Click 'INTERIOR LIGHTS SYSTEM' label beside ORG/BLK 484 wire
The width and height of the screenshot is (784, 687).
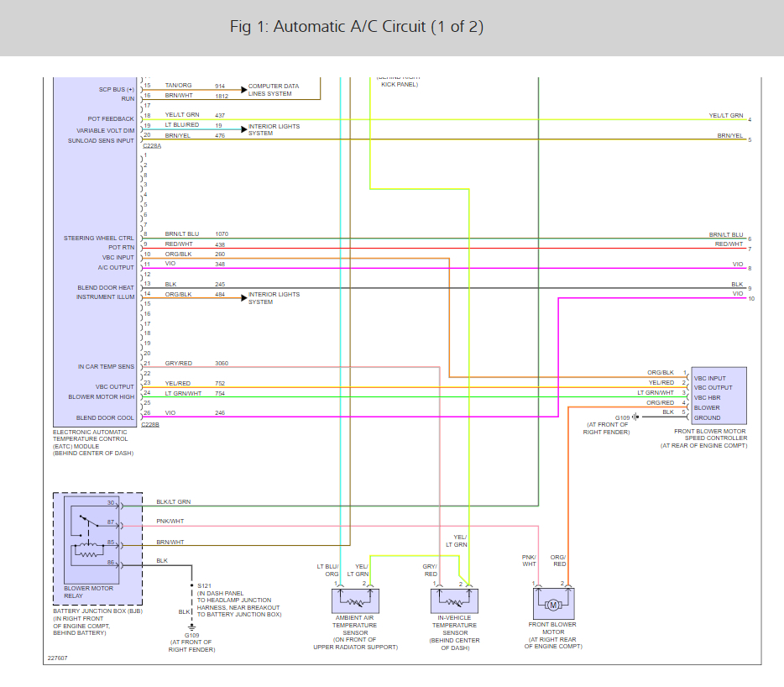tap(274, 298)
